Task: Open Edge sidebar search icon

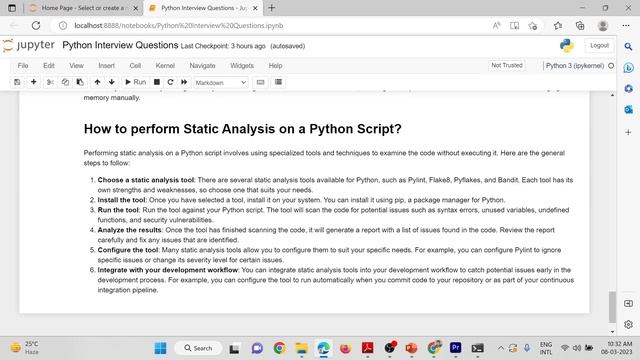Action: coord(628,47)
